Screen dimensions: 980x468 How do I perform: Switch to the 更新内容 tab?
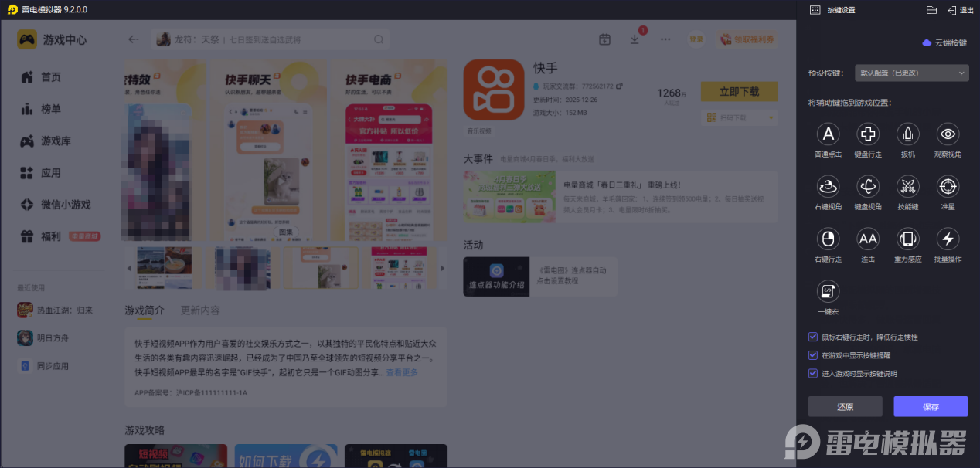click(x=200, y=310)
